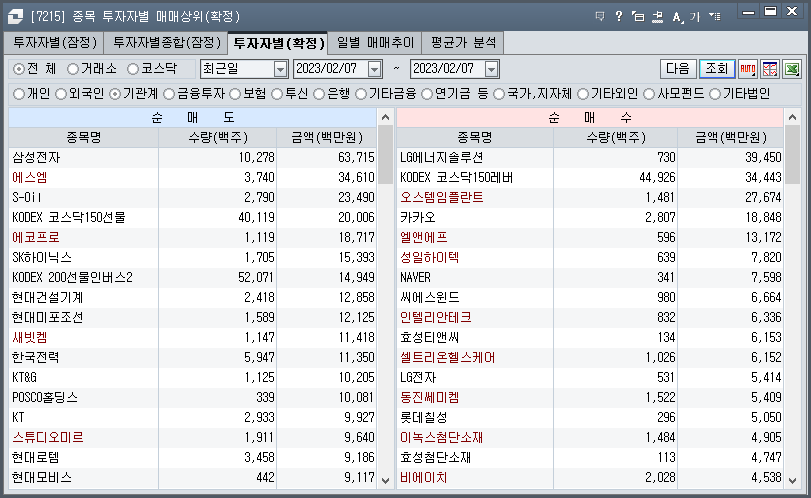Screen dimensions: 811x498
Task: Open the chart grid icon
Action: (x=770, y=69)
